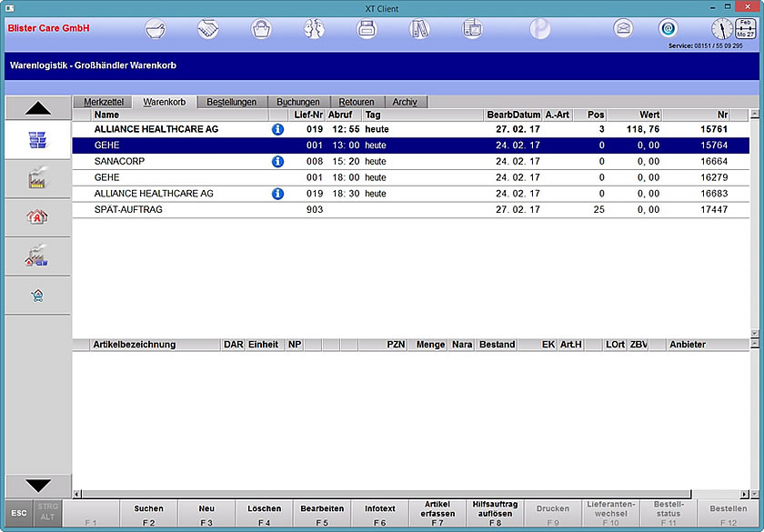
Task: Sort by the Wert column header
Action: point(635,115)
